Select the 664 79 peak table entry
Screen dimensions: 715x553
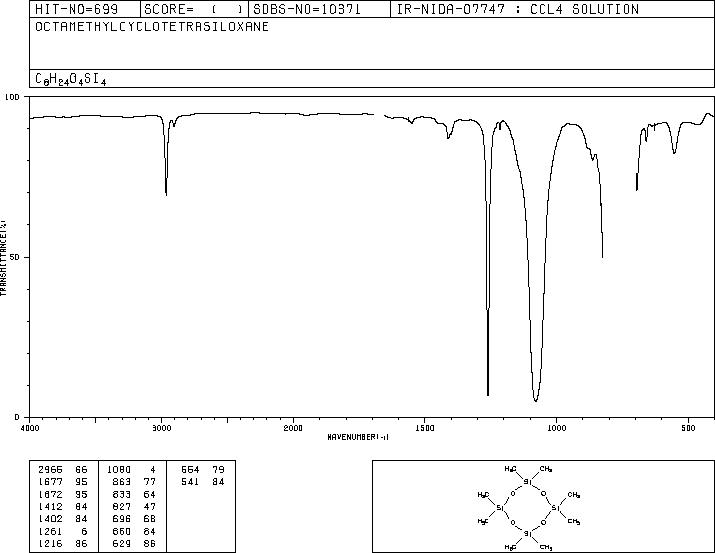coord(202,470)
